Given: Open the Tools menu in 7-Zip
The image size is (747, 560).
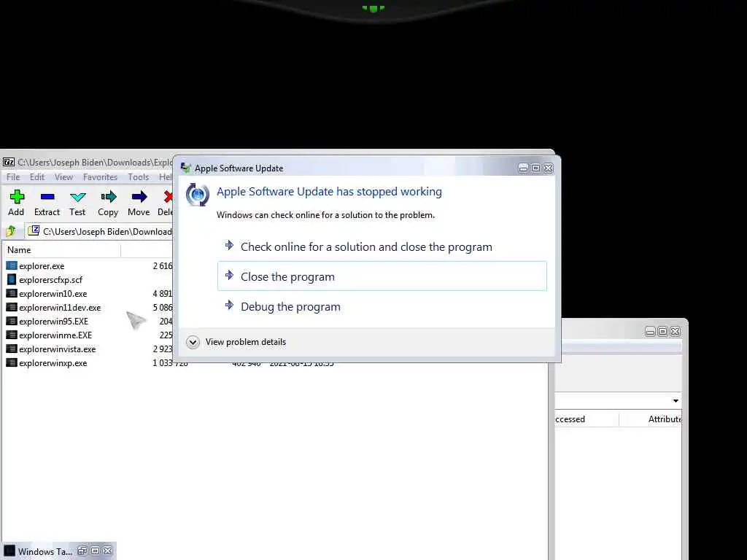Looking at the screenshot, I should coord(139,176).
